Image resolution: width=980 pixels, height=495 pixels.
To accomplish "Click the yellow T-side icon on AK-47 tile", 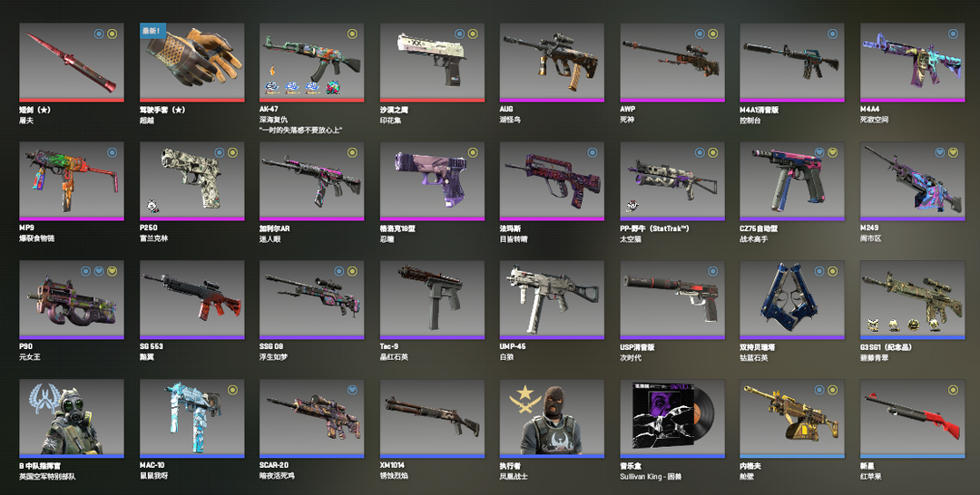I will 352,34.
